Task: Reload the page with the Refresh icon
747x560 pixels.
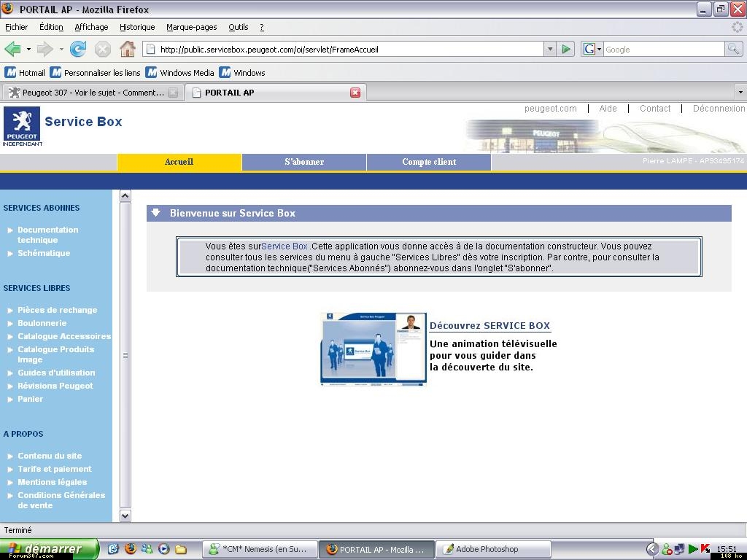Action: [x=78, y=49]
